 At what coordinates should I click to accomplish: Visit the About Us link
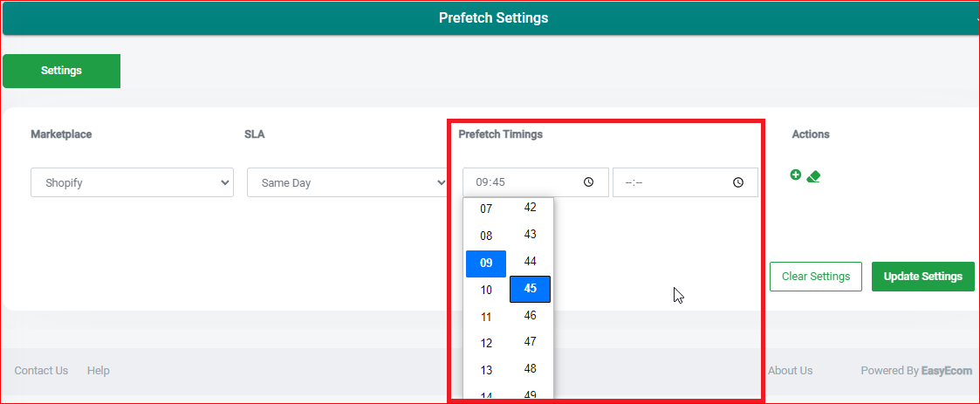pos(790,371)
